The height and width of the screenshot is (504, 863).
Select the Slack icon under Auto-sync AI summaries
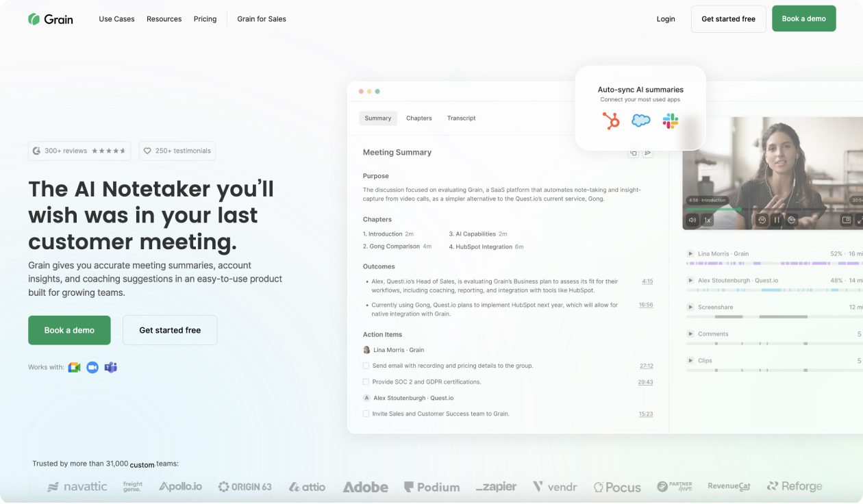pos(670,121)
